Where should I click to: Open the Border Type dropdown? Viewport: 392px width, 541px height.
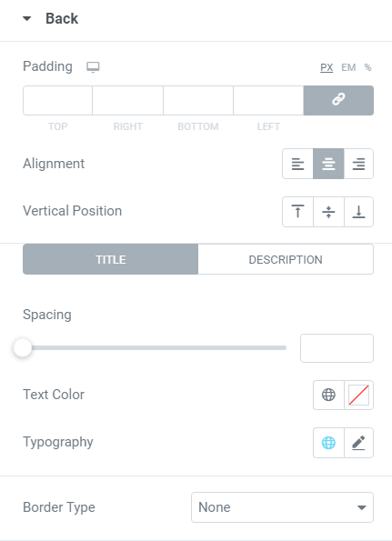282,507
